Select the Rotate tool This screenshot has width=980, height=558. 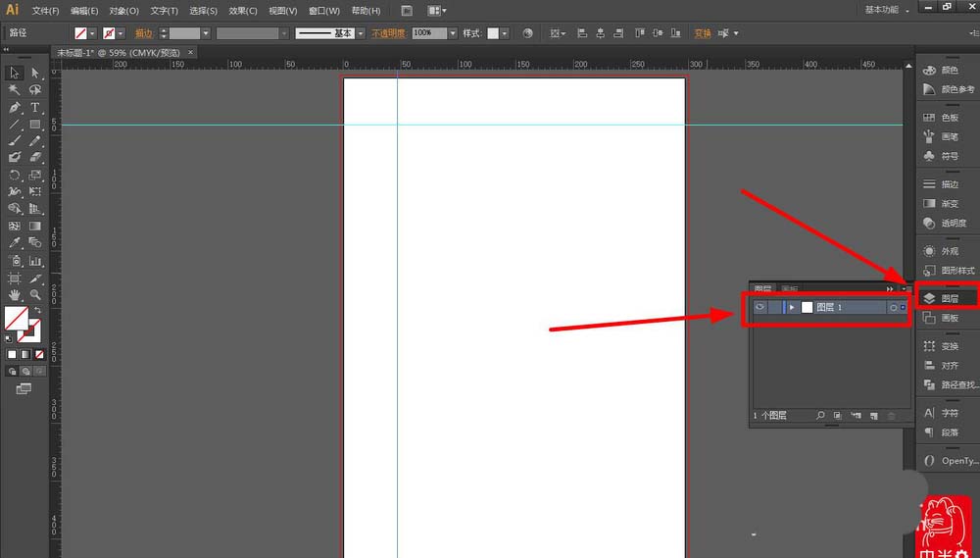click(x=14, y=176)
